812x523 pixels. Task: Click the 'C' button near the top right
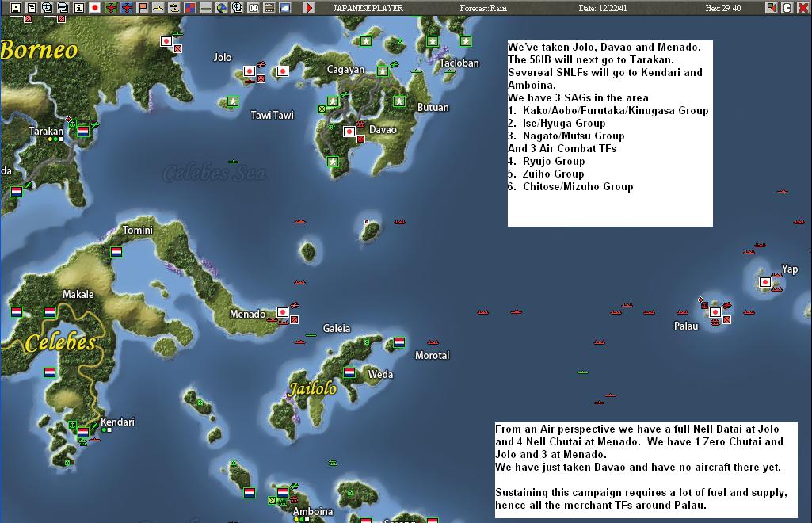coord(787,7)
